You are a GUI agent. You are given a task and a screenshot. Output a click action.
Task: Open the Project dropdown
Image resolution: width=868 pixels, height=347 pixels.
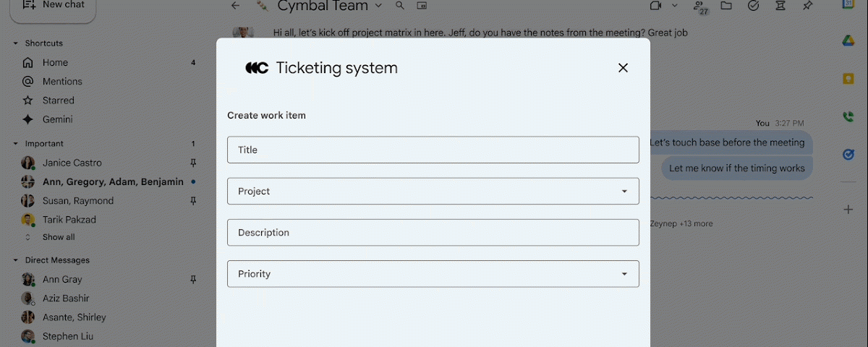433,192
